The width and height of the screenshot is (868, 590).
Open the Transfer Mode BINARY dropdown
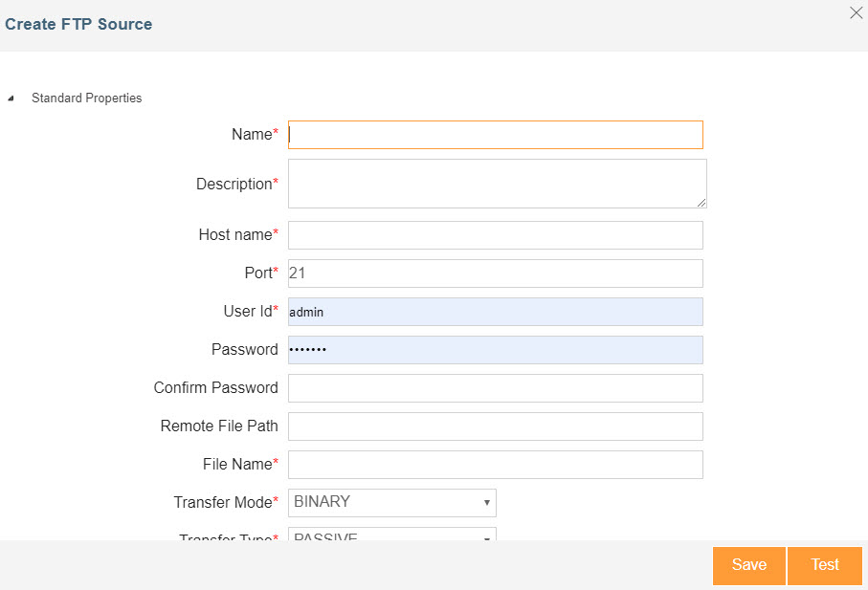tap(391, 502)
